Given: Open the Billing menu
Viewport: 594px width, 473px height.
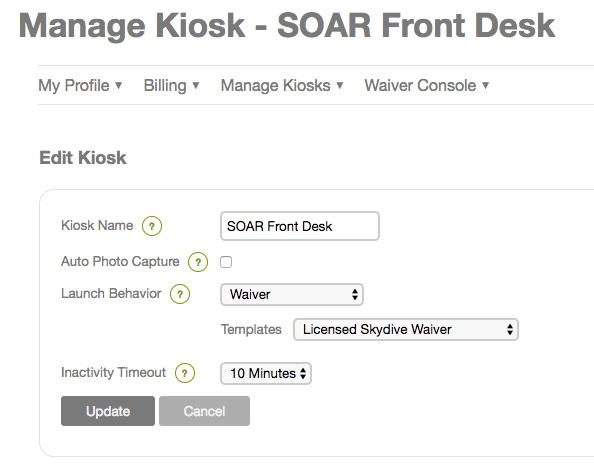Looking at the screenshot, I should pos(171,86).
